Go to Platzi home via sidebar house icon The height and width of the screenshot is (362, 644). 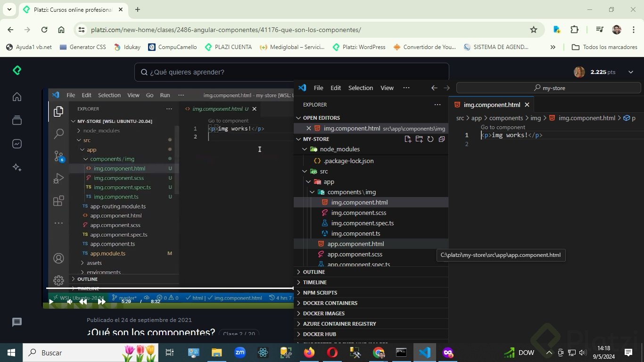(x=17, y=97)
